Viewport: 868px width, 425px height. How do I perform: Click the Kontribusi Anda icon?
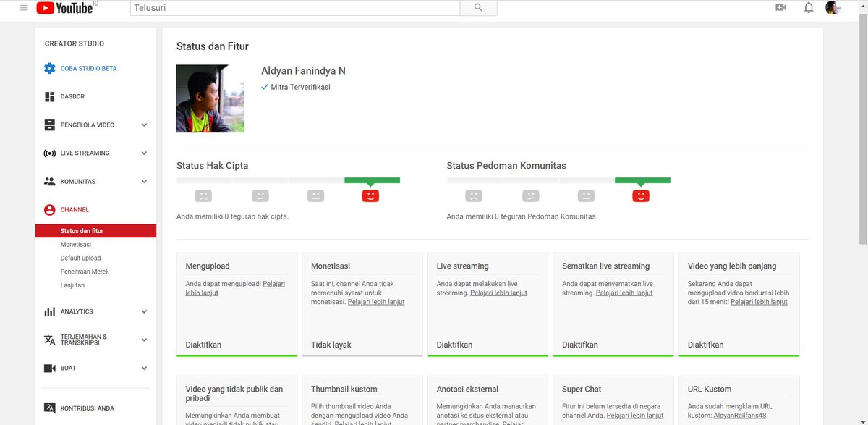(49, 408)
